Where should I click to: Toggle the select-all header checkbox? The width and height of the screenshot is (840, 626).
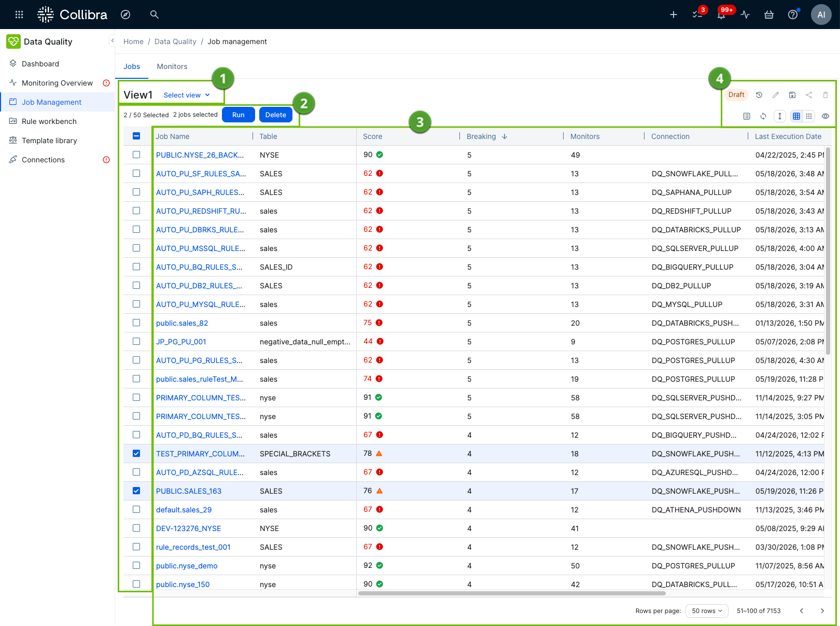pos(136,136)
